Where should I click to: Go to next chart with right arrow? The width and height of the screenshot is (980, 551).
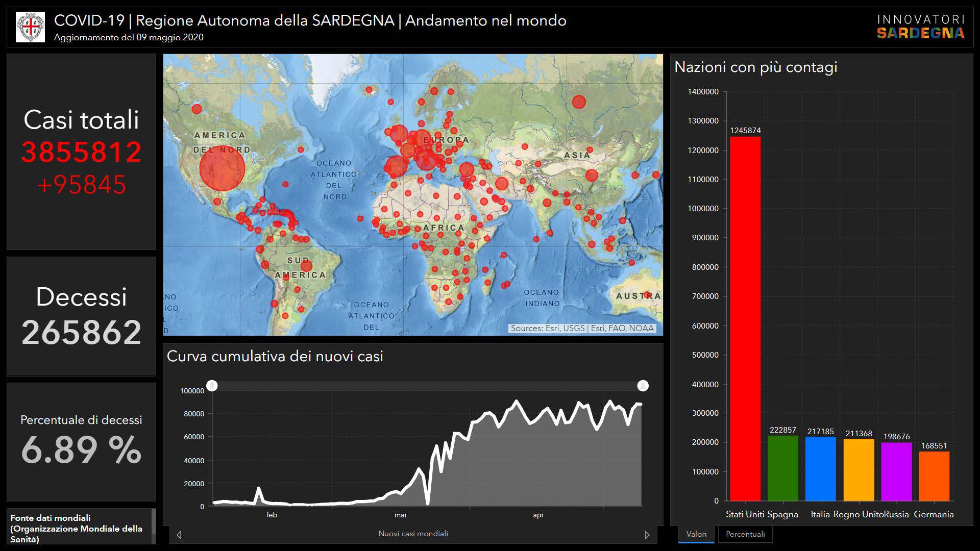[647, 535]
